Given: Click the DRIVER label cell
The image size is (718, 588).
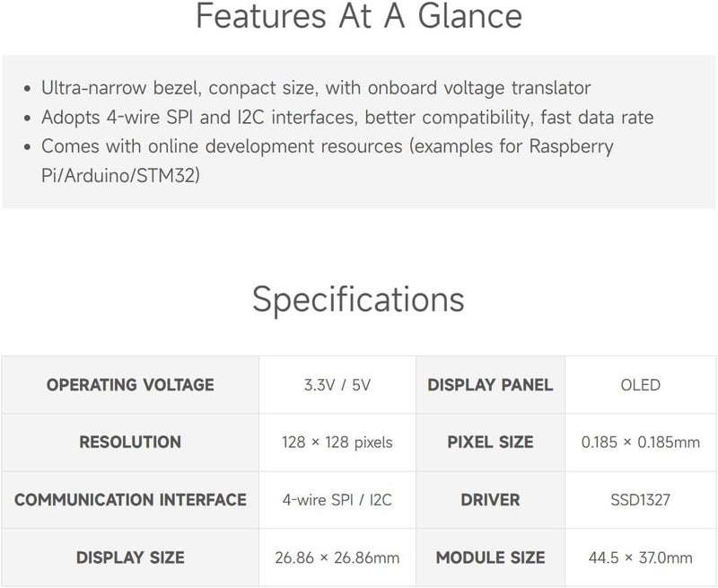Looking at the screenshot, I should [x=490, y=499].
